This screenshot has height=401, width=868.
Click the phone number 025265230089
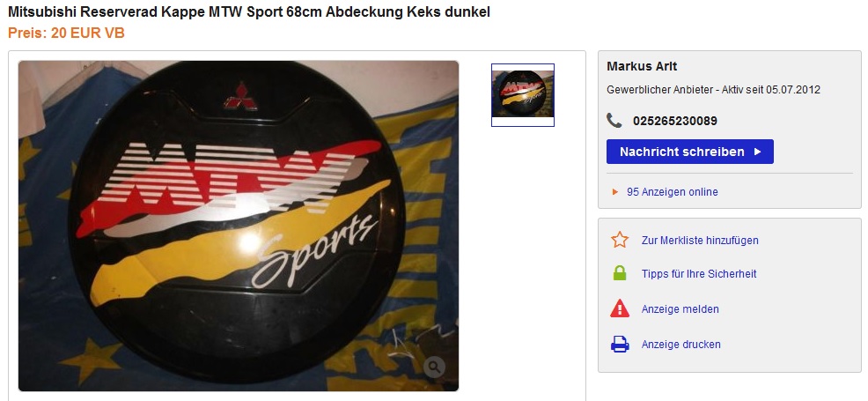pyautogui.click(x=675, y=121)
